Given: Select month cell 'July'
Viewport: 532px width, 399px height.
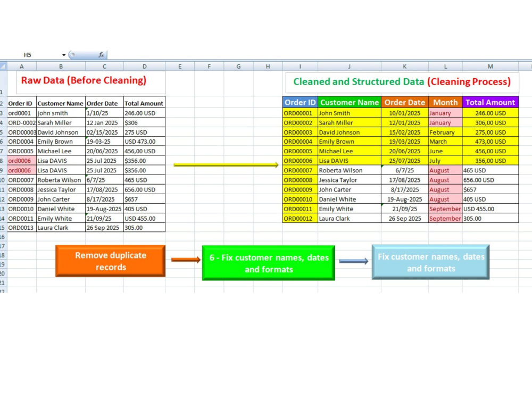Looking at the screenshot, I should (x=445, y=161).
